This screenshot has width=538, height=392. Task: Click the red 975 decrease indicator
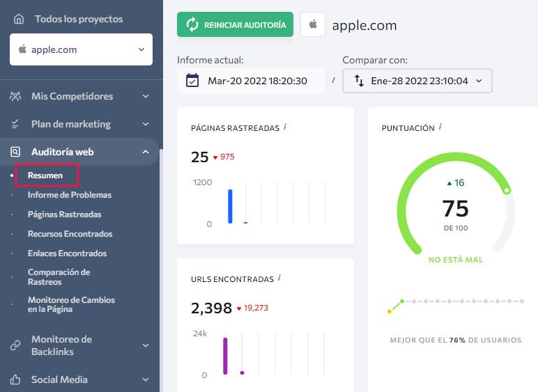224,157
